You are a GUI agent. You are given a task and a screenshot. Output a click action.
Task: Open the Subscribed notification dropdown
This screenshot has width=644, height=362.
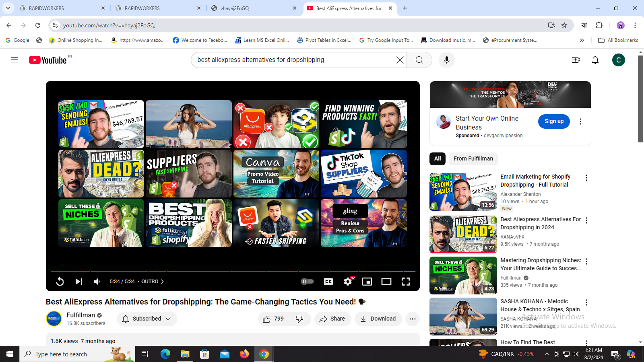click(147, 319)
